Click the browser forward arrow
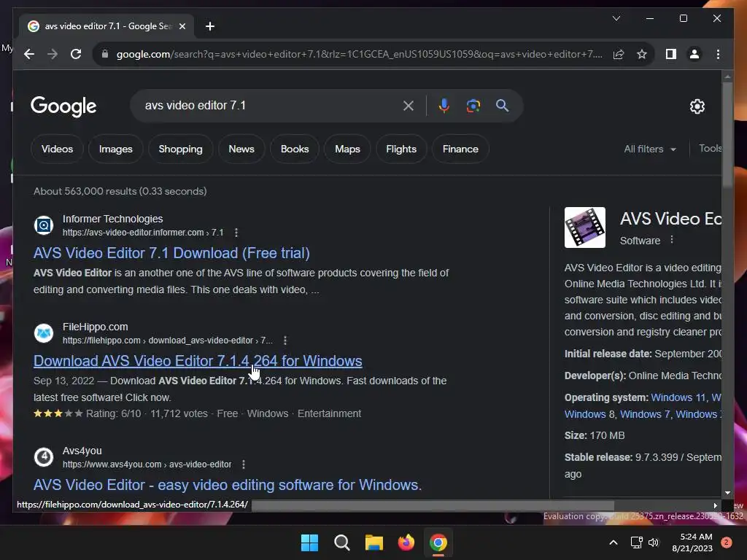The width and height of the screenshot is (747, 560). pos(53,54)
